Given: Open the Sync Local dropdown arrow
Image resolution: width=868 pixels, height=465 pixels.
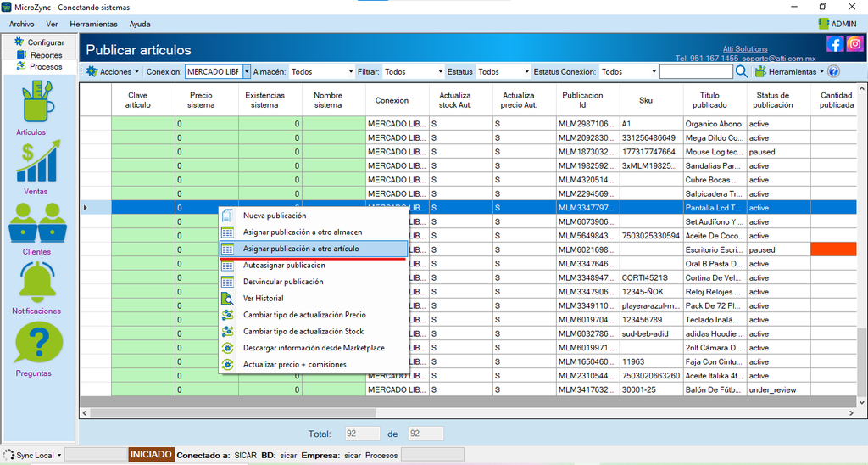Looking at the screenshot, I should click(59, 456).
